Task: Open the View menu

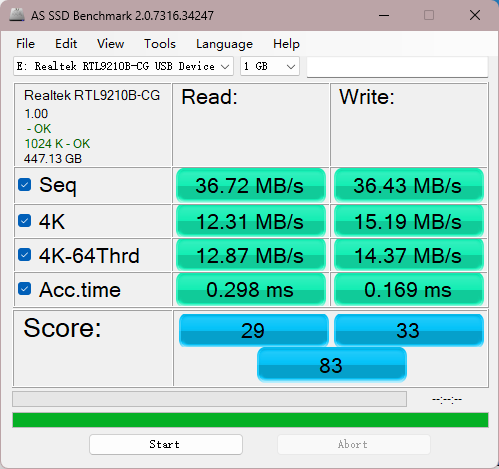Action: (x=110, y=44)
